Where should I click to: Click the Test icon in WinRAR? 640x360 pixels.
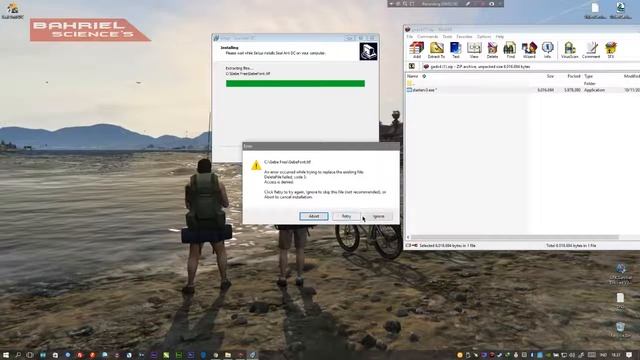coord(456,50)
